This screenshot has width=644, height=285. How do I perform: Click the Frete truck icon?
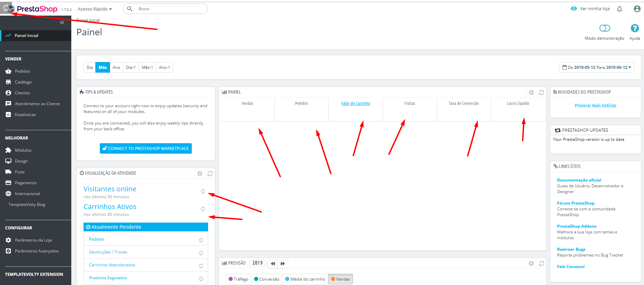(8, 172)
